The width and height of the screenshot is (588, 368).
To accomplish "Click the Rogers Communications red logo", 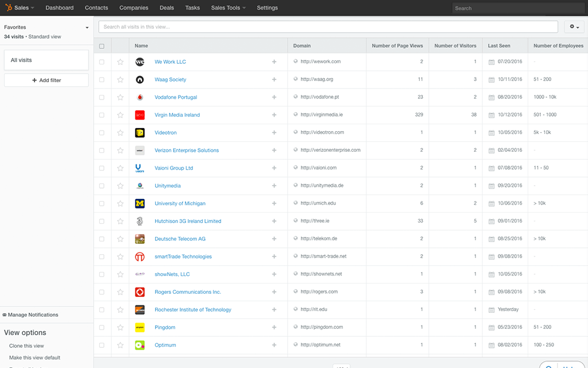I will click(x=140, y=292).
